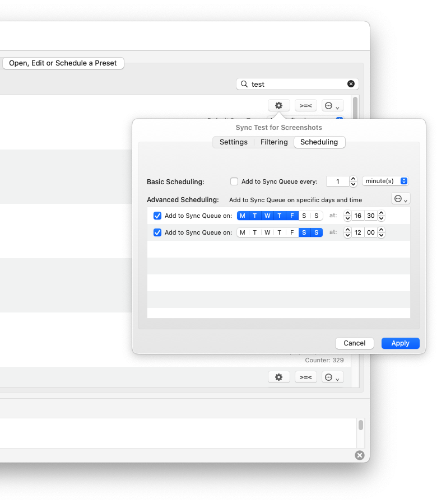Click the magnifying glass search icon
Viewport: 446px width, 504px height.
(x=244, y=84)
